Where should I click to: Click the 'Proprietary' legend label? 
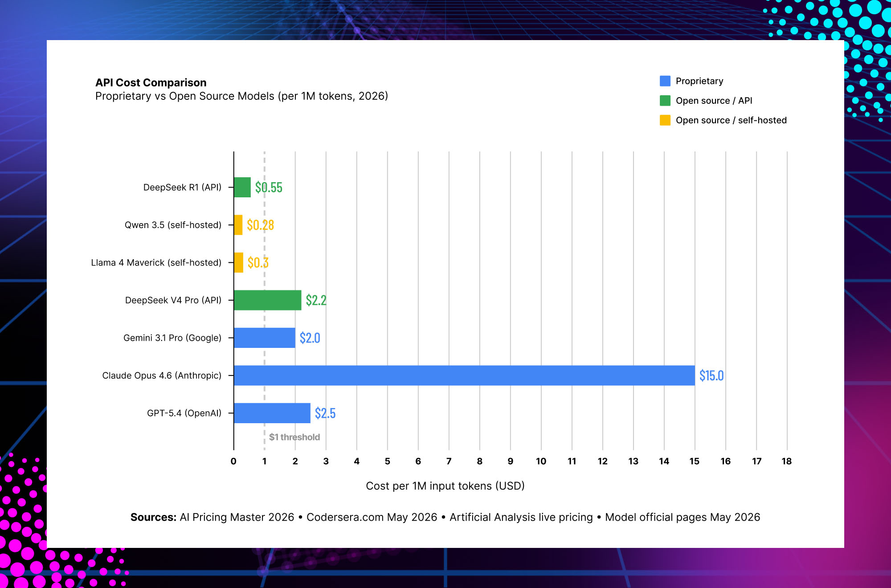(699, 81)
